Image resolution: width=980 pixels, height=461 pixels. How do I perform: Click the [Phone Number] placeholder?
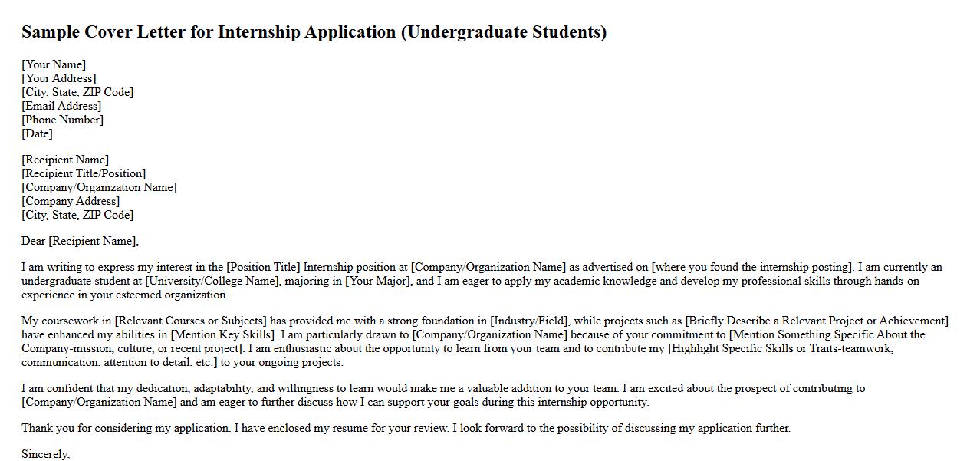click(x=62, y=120)
